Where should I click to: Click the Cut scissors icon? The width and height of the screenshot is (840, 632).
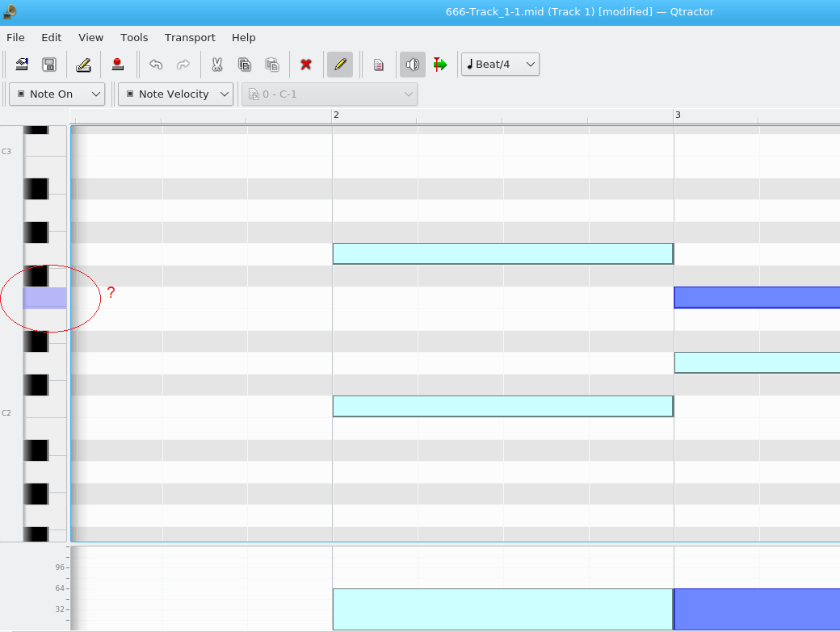click(x=217, y=65)
